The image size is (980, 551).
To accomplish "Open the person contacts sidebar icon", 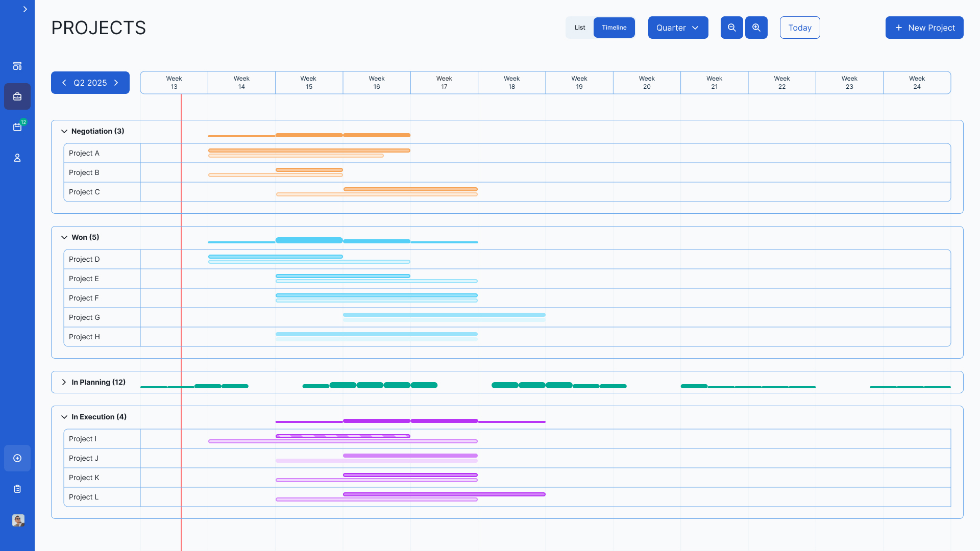I will 17,158.
